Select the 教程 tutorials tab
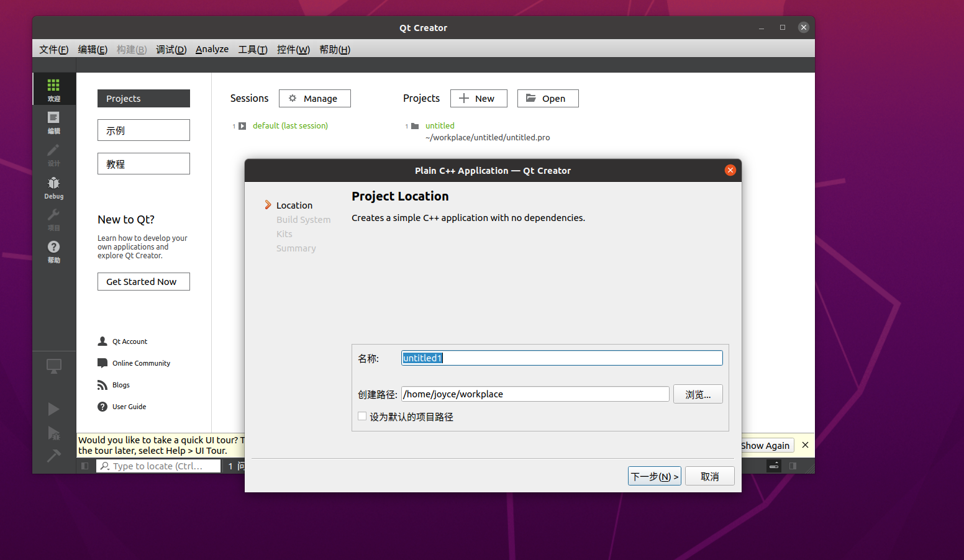 tap(143, 164)
